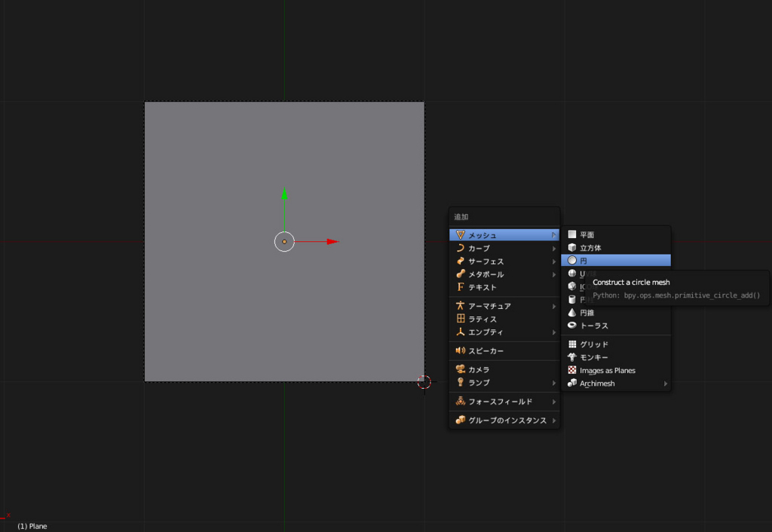
Task: Click the Ico sphere icon in mesh submenu
Action: [572, 286]
